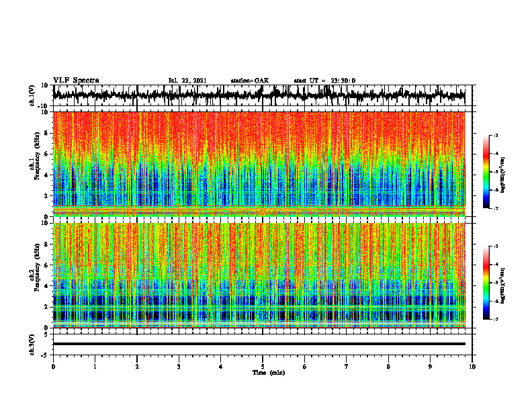532x411 pixels.
Task: Click the -7 label on ch.2 color bar
Action: pyautogui.click(x=496, y=319)
